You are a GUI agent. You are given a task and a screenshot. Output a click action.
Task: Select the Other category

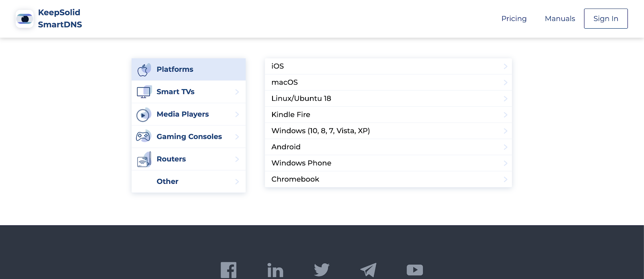click(188, 181)
